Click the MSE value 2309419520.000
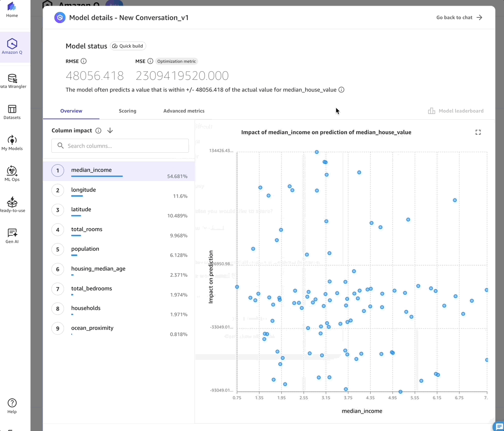This screenshot has width=504, height=431. 182,75
